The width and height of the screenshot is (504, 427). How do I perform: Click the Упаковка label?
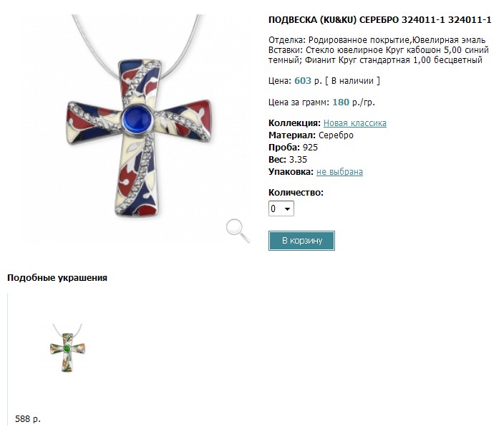[x=291, y=172]
